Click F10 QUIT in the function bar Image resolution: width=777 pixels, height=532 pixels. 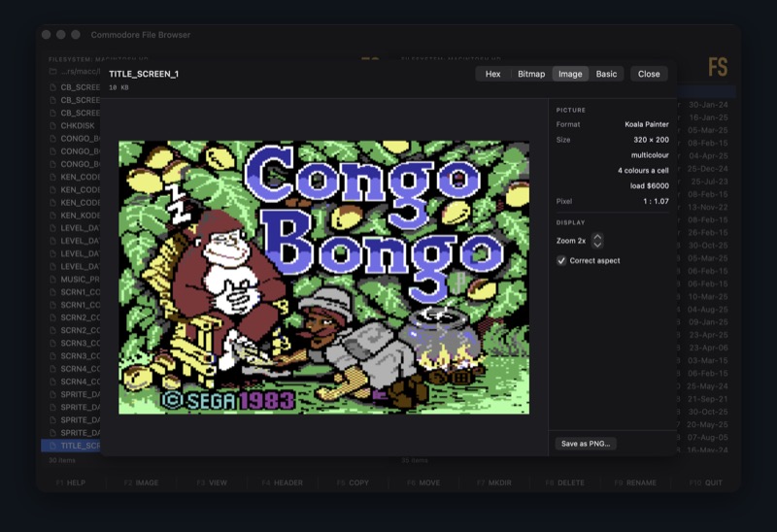[706, 482]
